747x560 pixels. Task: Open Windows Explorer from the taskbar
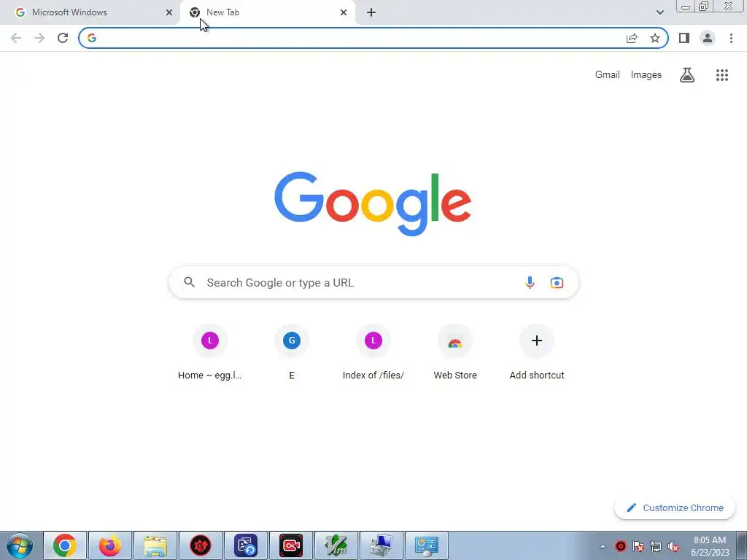[x=155, y=545]
